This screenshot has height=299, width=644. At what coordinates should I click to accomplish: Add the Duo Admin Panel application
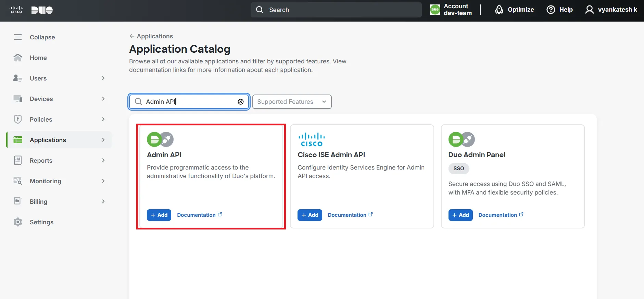[x=460, y=215]
